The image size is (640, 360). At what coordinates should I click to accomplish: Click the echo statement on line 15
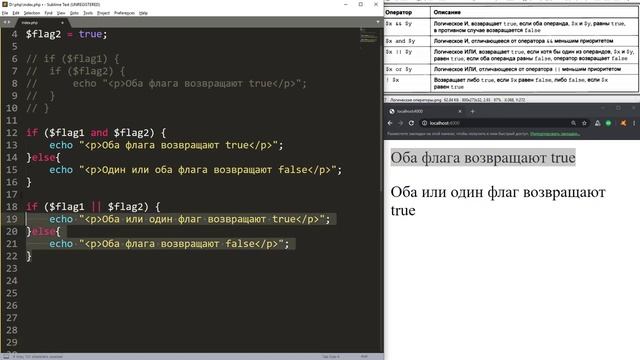tap(196, 170)
